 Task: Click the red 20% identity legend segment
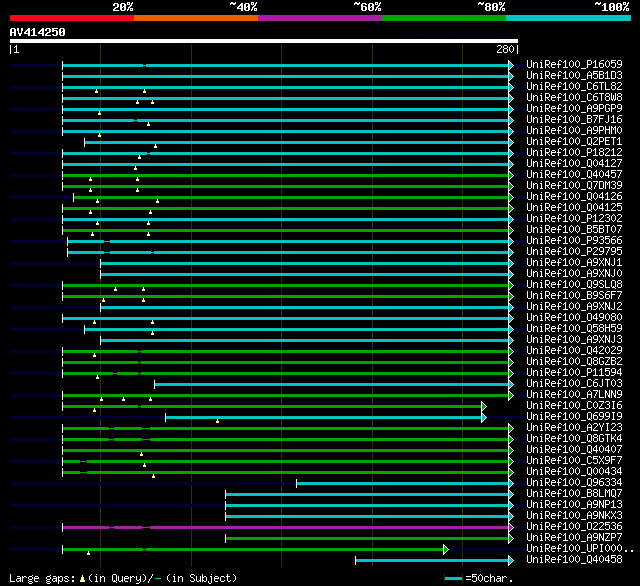pyautogui.click(x=72, y=18)
